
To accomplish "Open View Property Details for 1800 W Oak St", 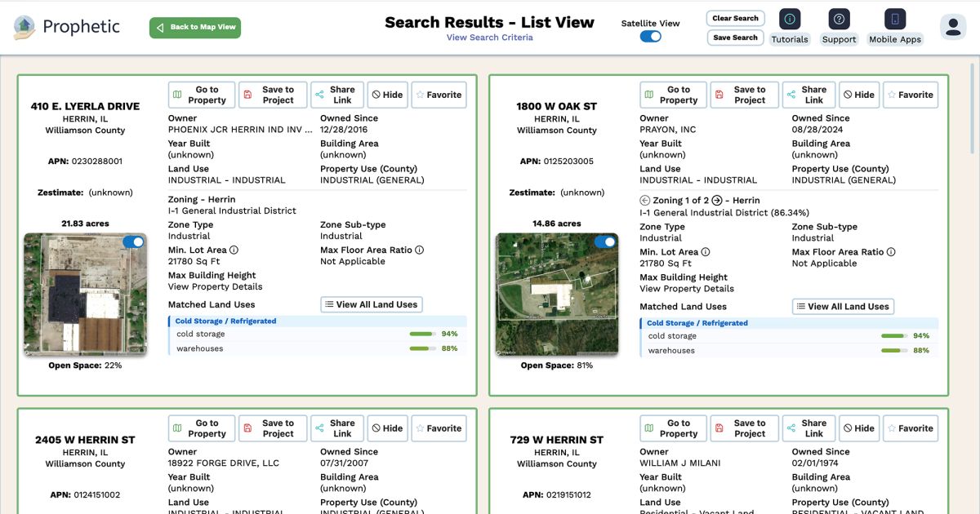I will pos(687,289).
